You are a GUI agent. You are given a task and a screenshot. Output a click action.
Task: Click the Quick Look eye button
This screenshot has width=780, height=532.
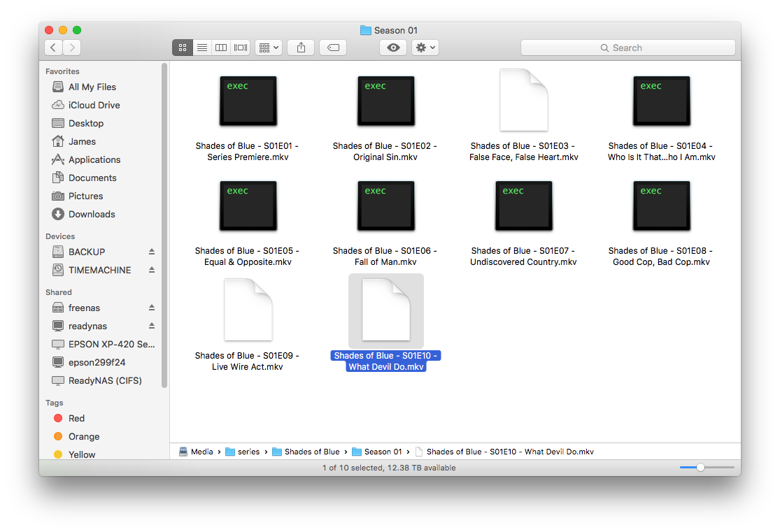click(x=393, y=48)
